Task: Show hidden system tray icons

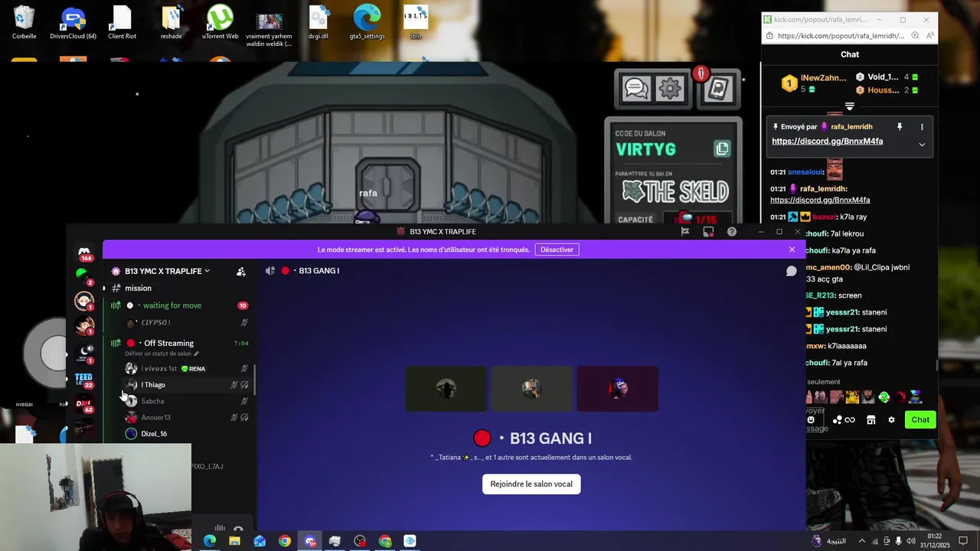Action: coord(862,541)
